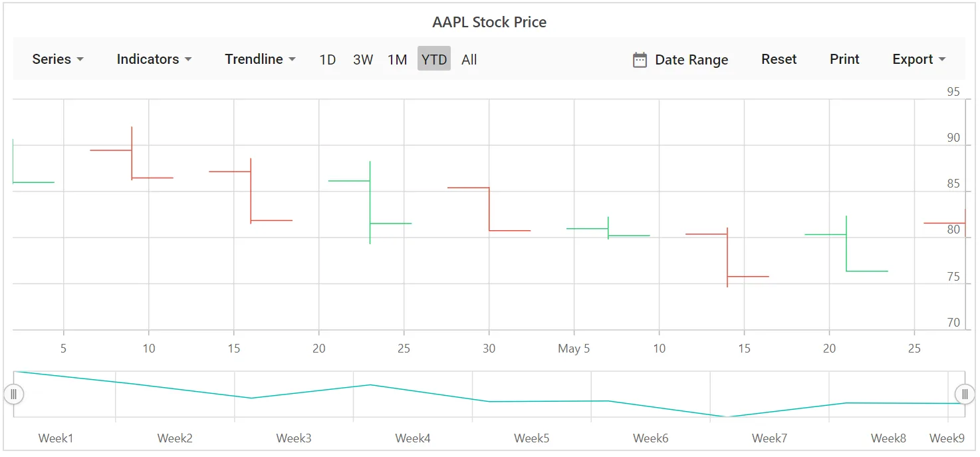Click Week4 label in range navigator
The height and width of the screenshot is (457, 980).
click(413, 438)
